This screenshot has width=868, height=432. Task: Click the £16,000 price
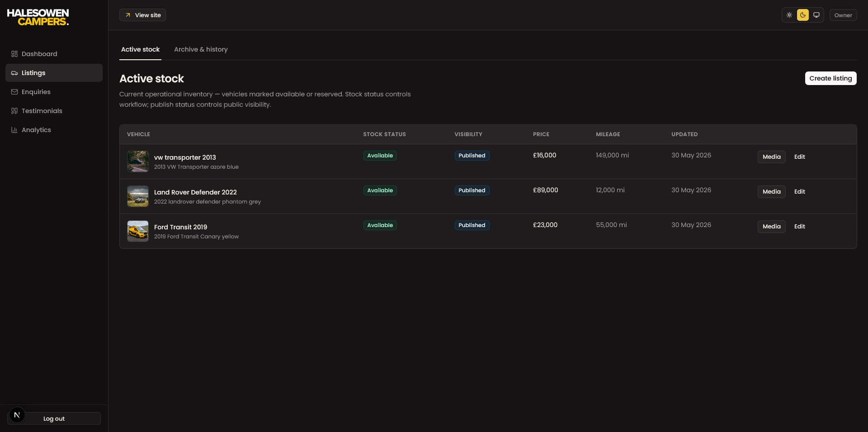(544, 155)
